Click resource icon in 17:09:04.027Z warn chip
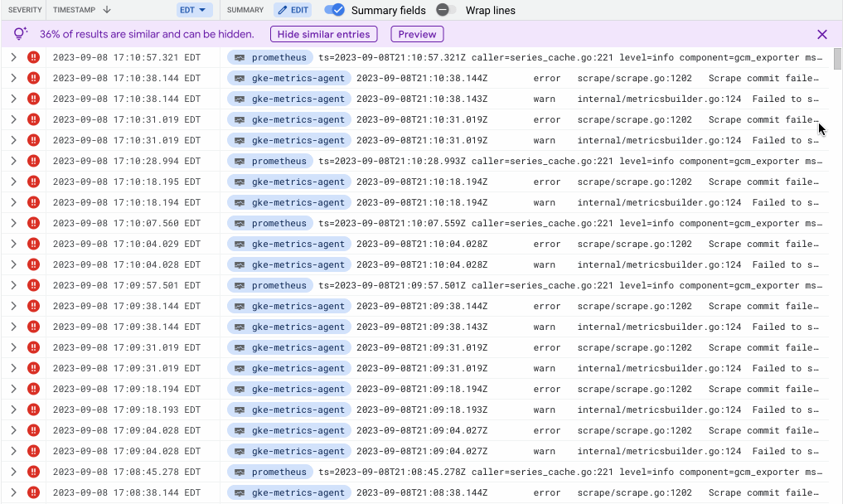Screen dimensions: 843x504 [240, 451]
